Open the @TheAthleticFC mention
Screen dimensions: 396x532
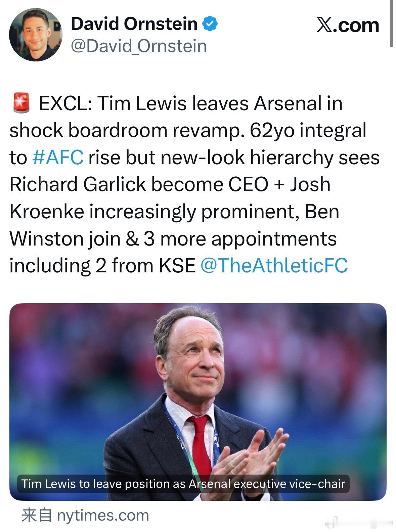point(274,265)
